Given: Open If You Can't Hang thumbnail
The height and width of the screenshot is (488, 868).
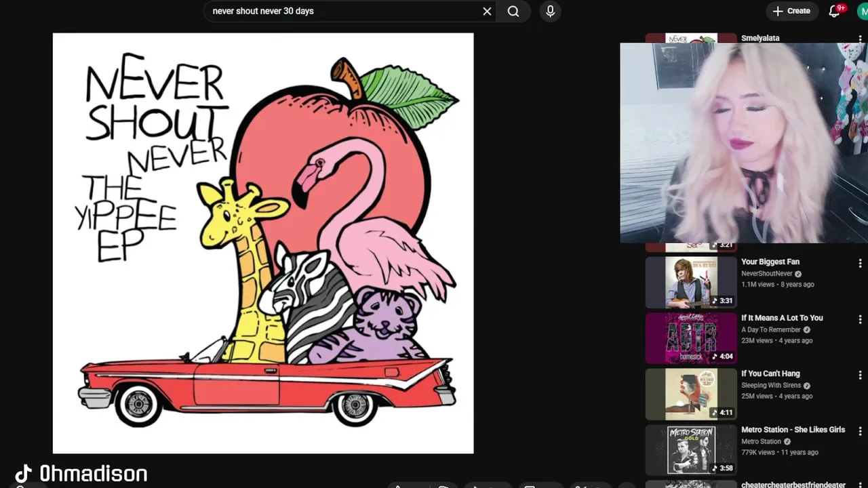Looking at the screenshot, I should tap(691, 394).
